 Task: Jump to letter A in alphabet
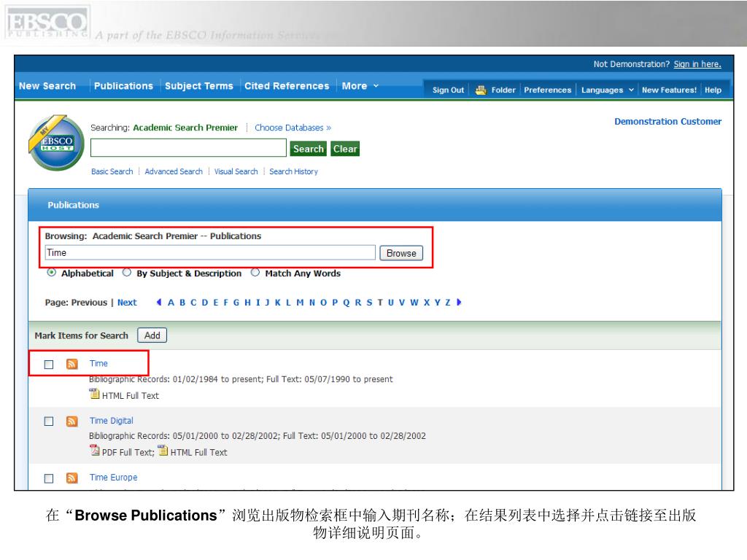pyautogui.click(x=171, y=303)
